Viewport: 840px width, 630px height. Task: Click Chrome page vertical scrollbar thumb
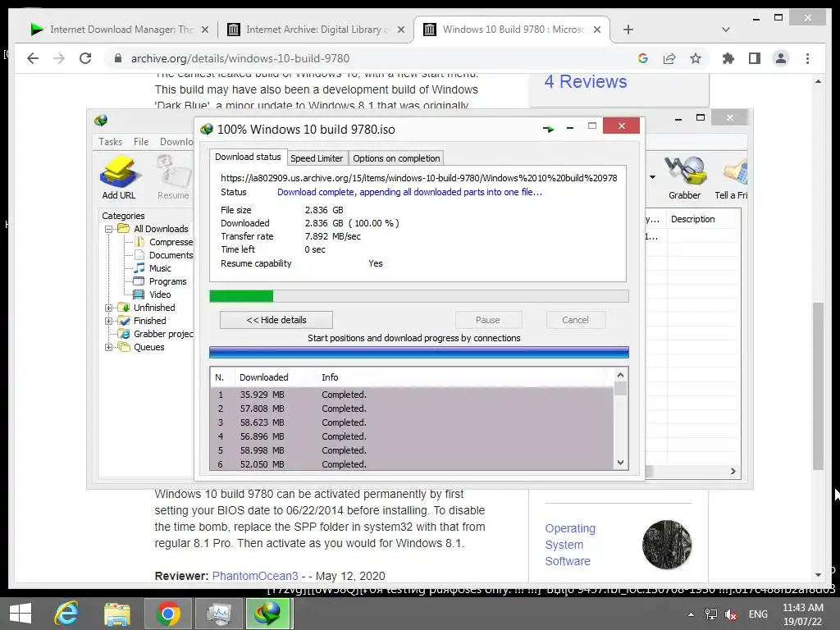coord(818,386)
